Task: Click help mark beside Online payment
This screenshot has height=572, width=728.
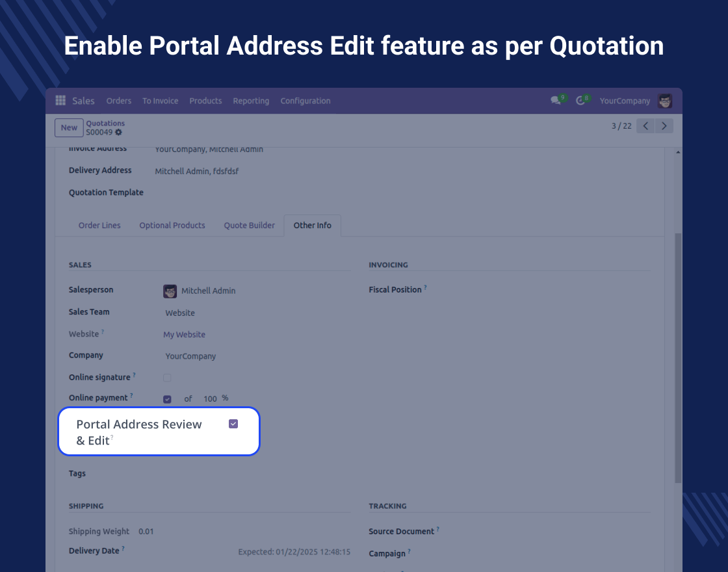Action: tap(131, 395)
